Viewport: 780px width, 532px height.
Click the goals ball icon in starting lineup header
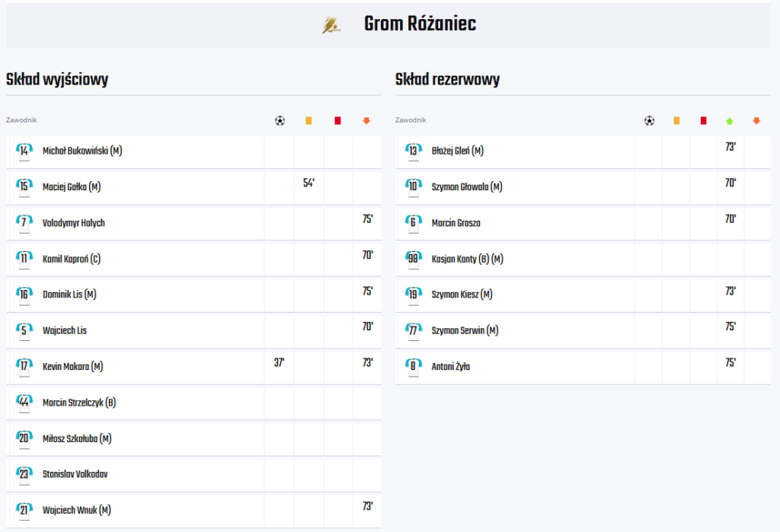280,121
